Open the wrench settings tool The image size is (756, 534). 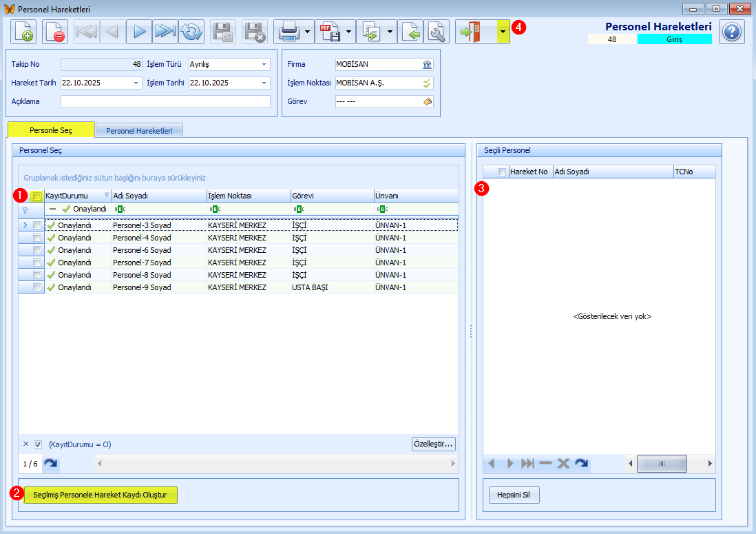[436, 32]
